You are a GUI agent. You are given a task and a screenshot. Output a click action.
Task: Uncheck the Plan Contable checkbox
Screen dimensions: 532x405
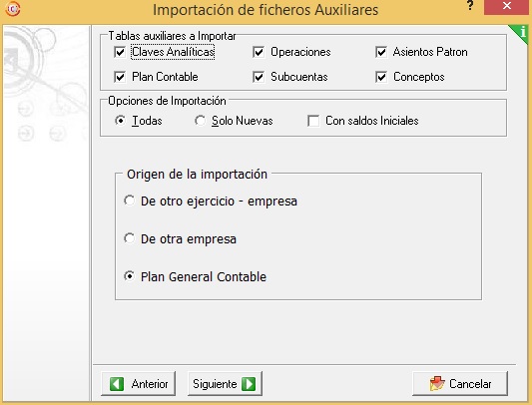point(120,77)
